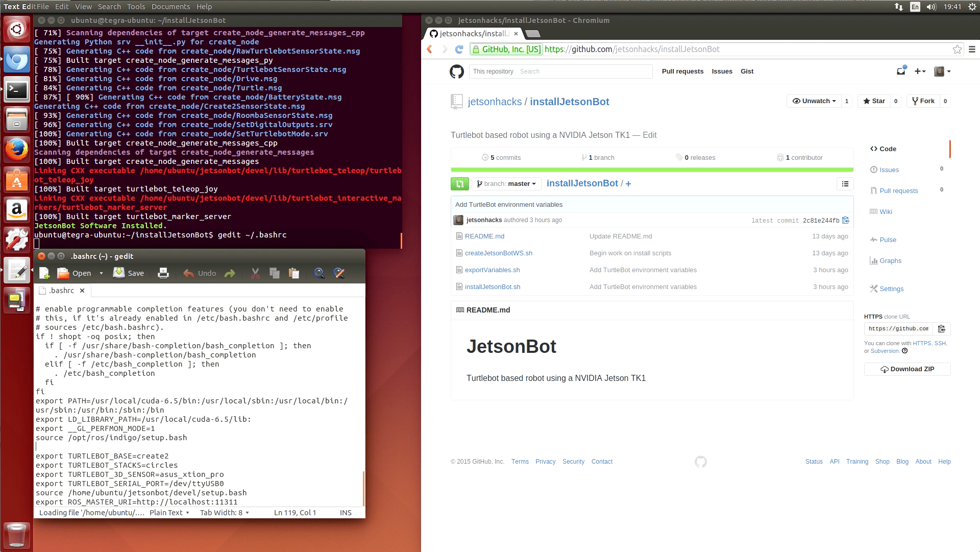Image resolution: width=980 pixels, height=552 pixels.
Task: Open Terminal from the Unity launcher
Action: [x=17, y=90]
